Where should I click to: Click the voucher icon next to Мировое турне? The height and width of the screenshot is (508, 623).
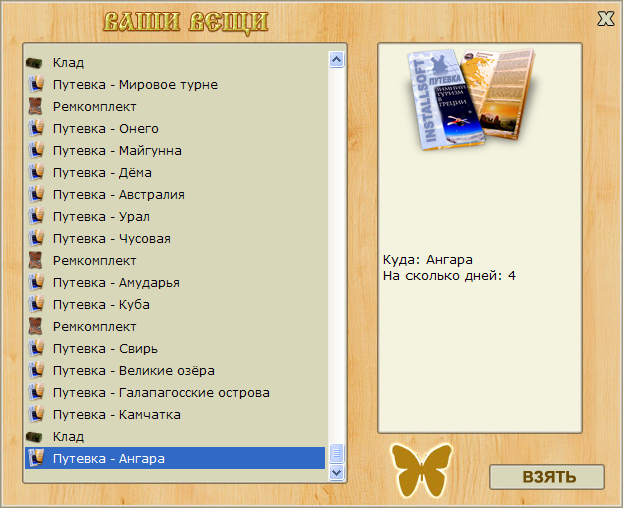coord(36,84)
